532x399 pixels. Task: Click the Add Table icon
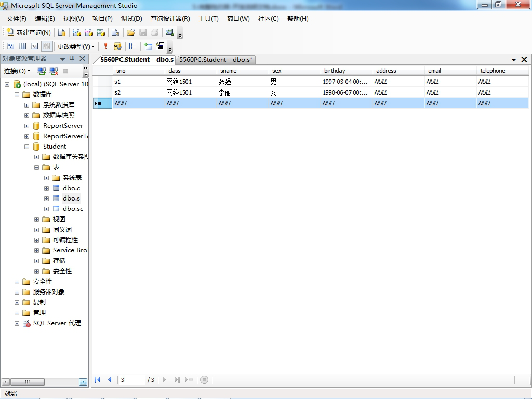[148, 46]
